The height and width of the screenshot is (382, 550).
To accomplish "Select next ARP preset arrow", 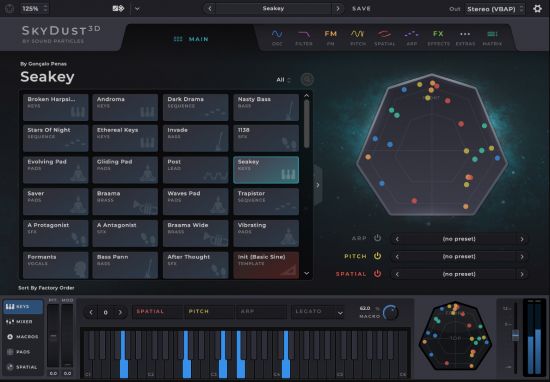I will pos(522,239).
